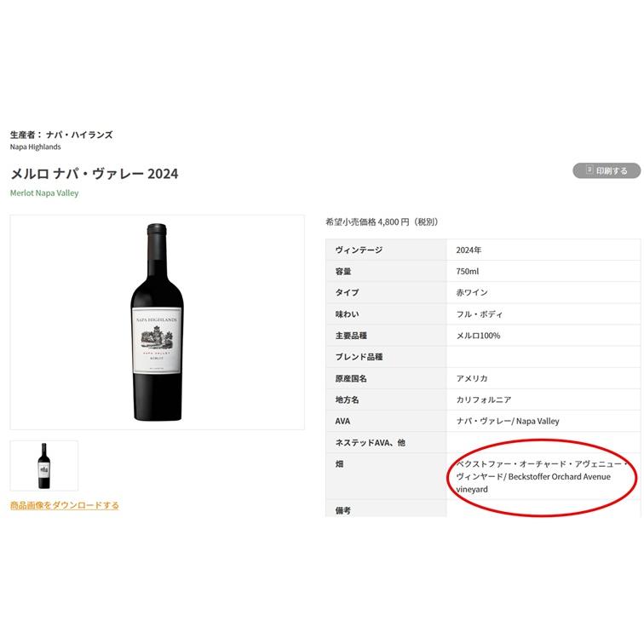Click the ナパ・ヴァレー/ Napa Valley AVA value
Image resolution: width=644 pixels, height=644 pixels.
click(x=508, y=421)
